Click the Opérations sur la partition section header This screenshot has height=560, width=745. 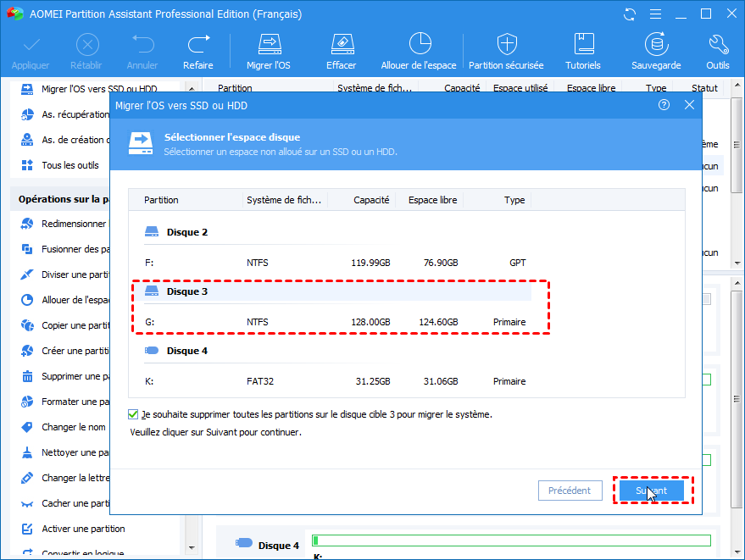click(64, 199)
